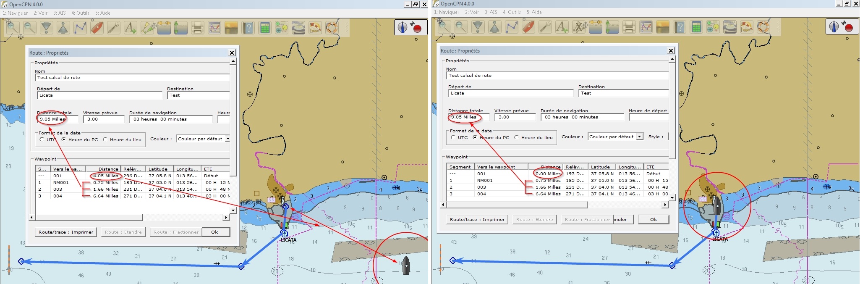Click scale-down funnel icon in right window toolbar
Screen dimensions: 868x284
coord(478,28)
